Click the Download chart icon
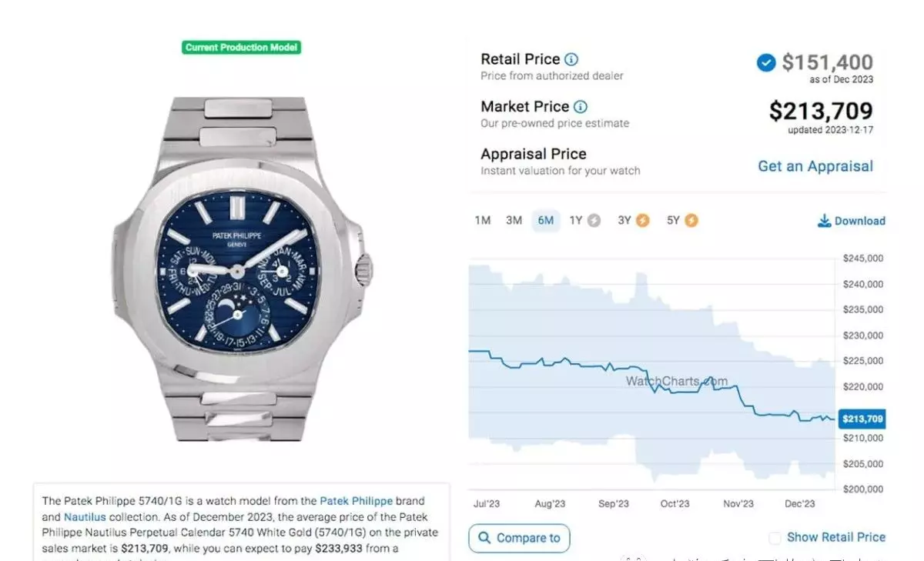 [x=825, y=221]
